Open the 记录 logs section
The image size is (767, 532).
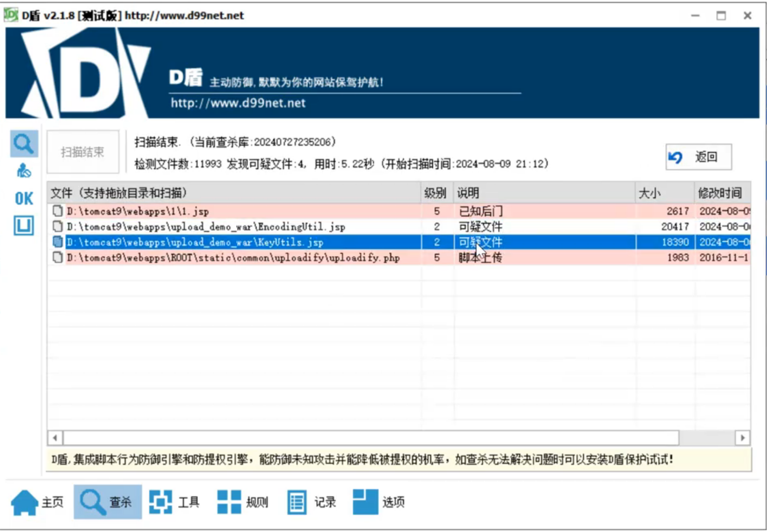tap(311, 502)
